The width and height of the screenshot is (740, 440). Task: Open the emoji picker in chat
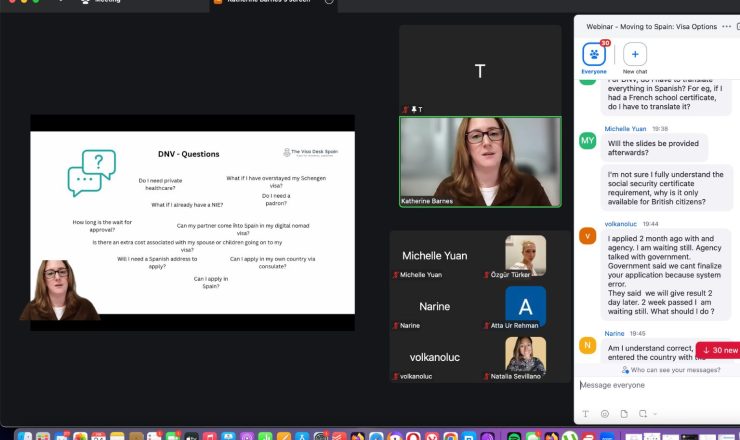pyautogui.click(x=605, y=413)
